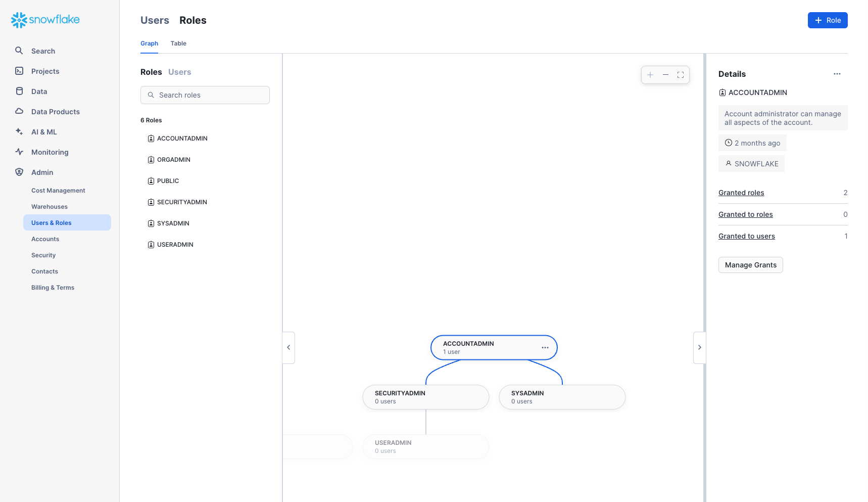This screenshot has height=502, width=868.
Task: Select the AI & ML icon
Action: click(x=19, y=131)
